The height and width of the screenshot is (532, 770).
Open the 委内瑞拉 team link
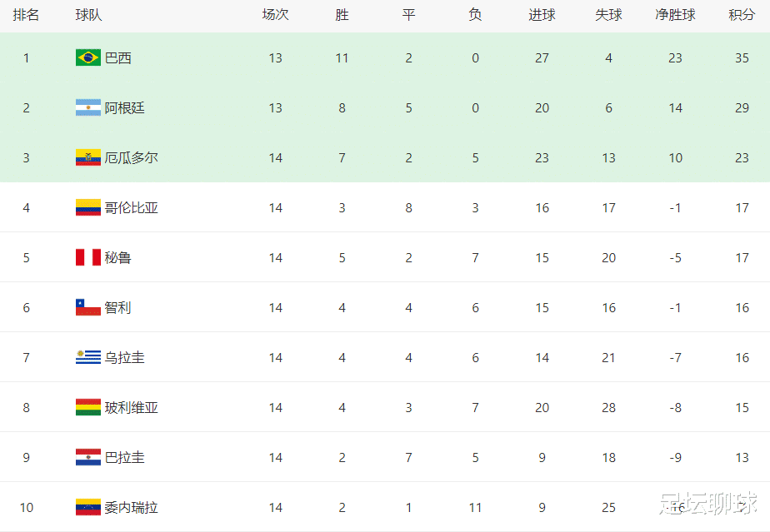pos(131,508)
